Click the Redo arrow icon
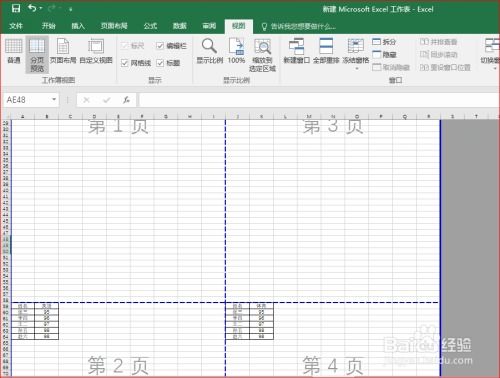 52,8
